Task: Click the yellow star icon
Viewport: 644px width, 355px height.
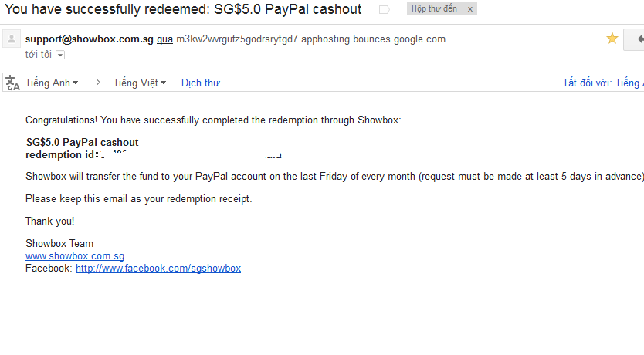Action: pyautogui.click(x=612, y=39)
